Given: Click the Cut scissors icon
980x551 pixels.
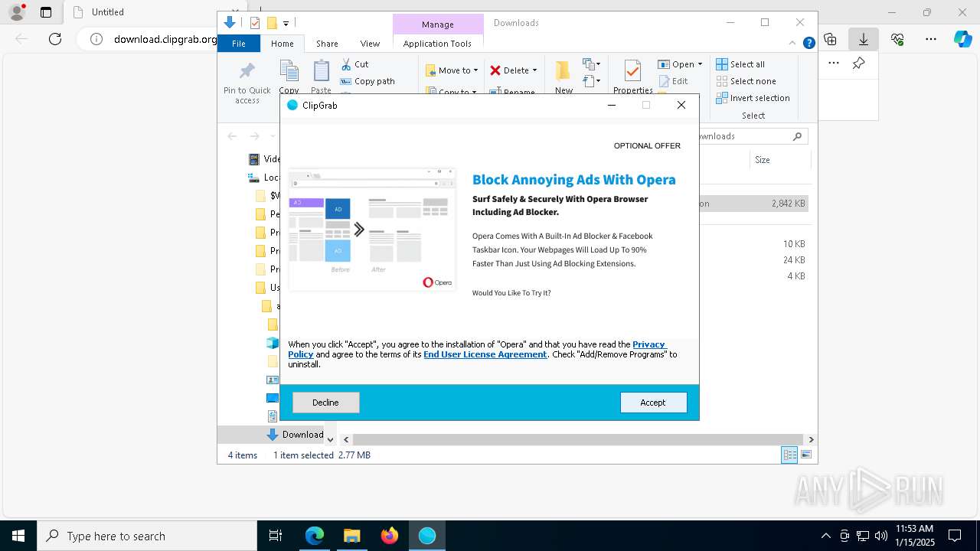Looking at the screenshot, I should 346,64.
